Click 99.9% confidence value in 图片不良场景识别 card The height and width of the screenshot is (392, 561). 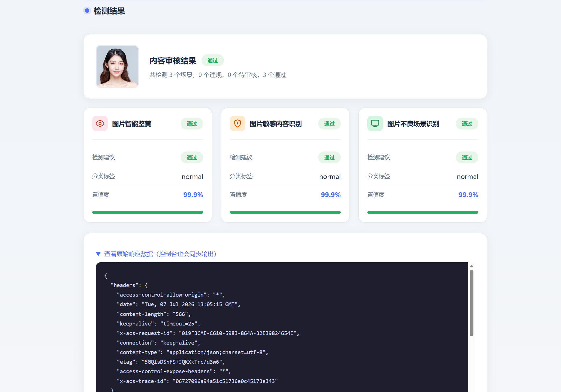click(469, 195)
